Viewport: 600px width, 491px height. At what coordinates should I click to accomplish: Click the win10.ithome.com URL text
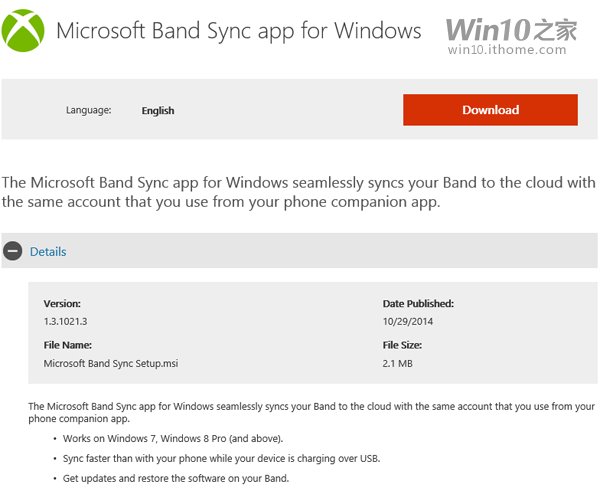click(x=507, y=50)
